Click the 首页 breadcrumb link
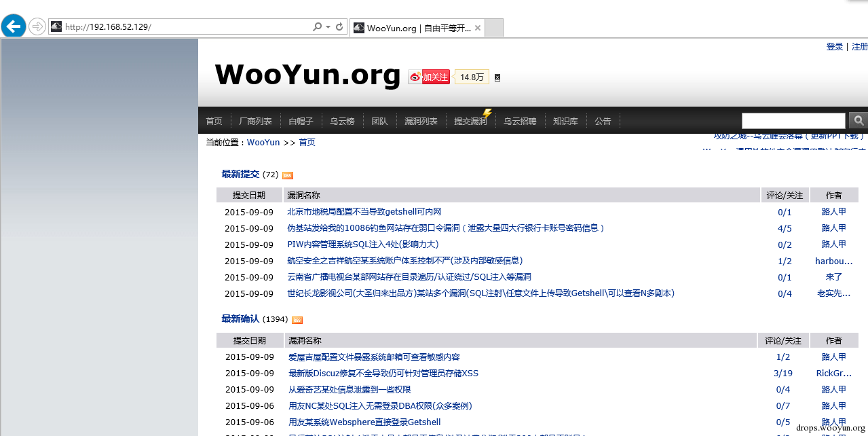 tap(307, 142)
